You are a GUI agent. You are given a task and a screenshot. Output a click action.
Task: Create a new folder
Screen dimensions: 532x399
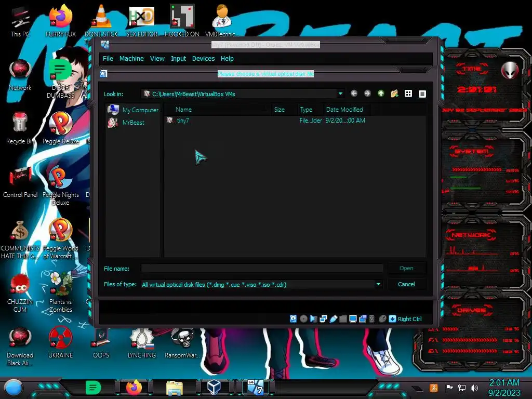(394, 94)
